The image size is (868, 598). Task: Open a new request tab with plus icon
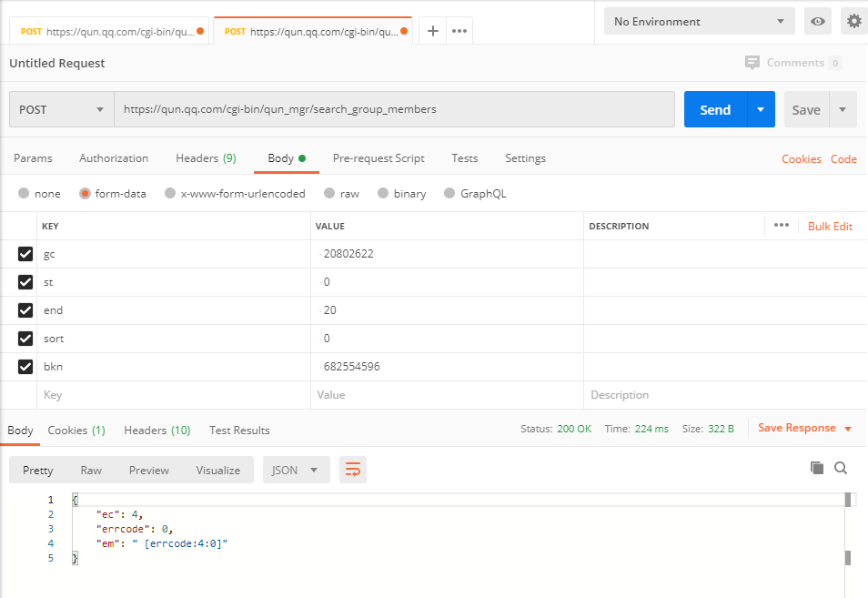[433, 31]
